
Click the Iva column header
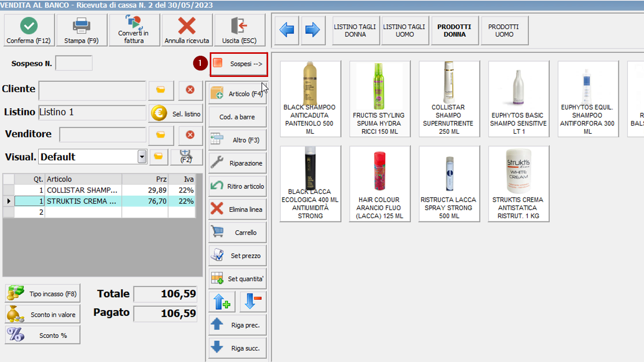click(182, 179)
